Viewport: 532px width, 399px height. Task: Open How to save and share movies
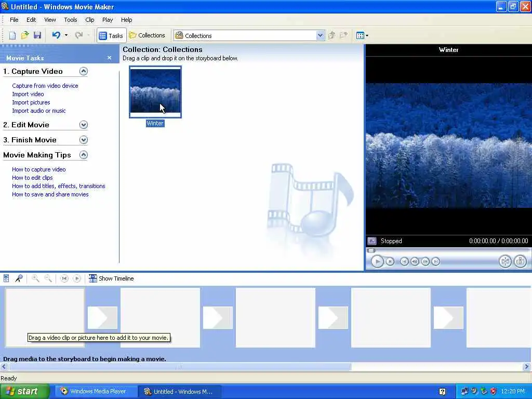[50, 194]
